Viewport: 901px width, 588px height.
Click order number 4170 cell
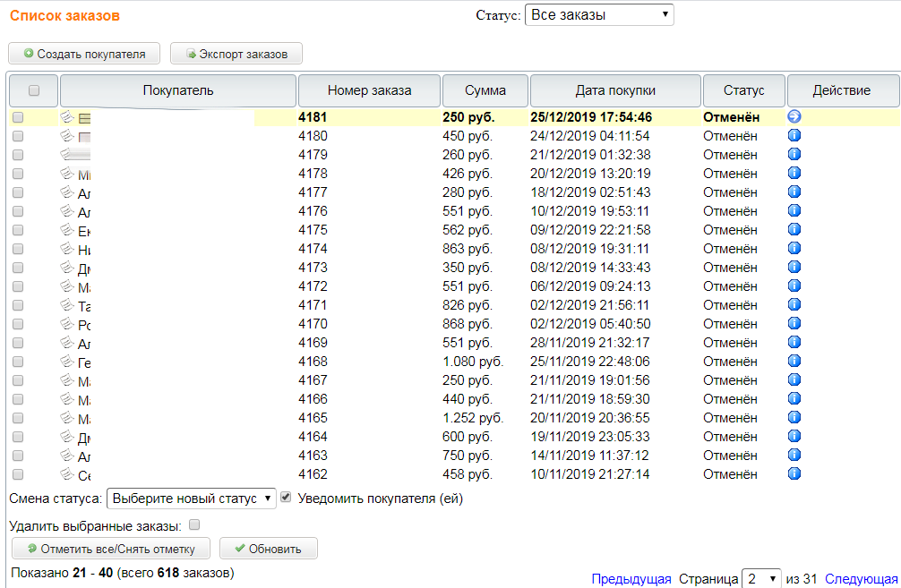[x=313, y=324]
